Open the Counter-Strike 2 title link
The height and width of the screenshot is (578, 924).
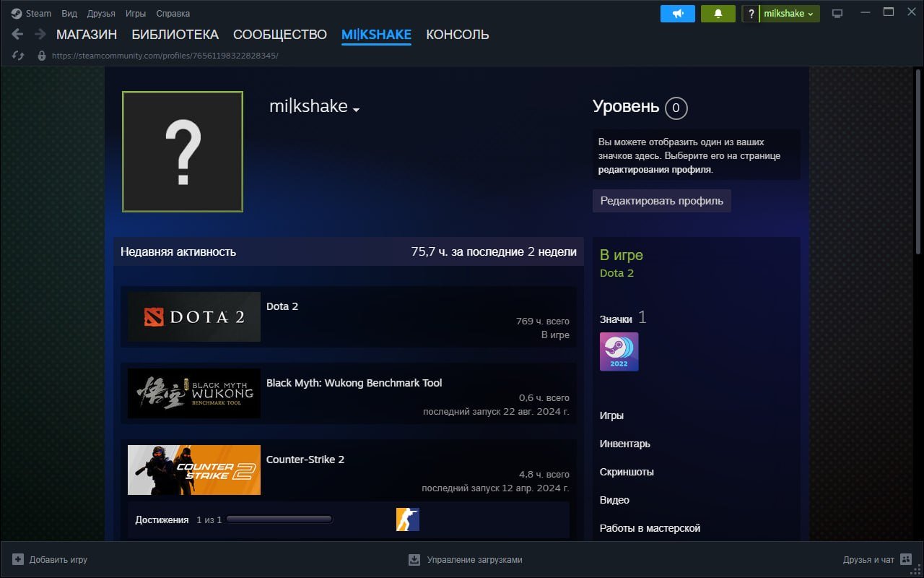(305, 460)
